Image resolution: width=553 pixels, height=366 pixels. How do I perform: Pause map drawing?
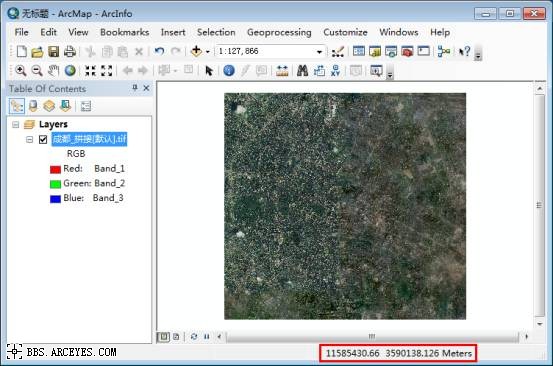pos(207,337)
